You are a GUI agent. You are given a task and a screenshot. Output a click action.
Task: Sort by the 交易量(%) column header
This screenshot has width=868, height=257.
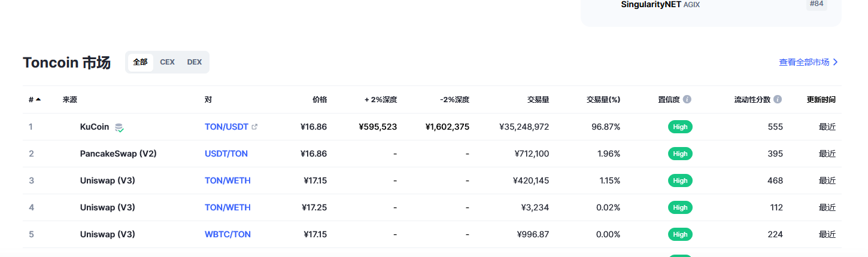603,99
